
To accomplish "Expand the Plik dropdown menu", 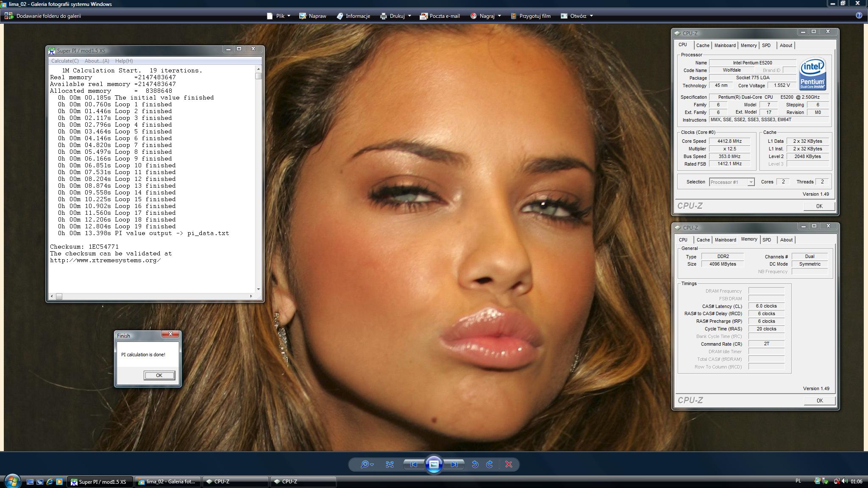I will [279, 16].
